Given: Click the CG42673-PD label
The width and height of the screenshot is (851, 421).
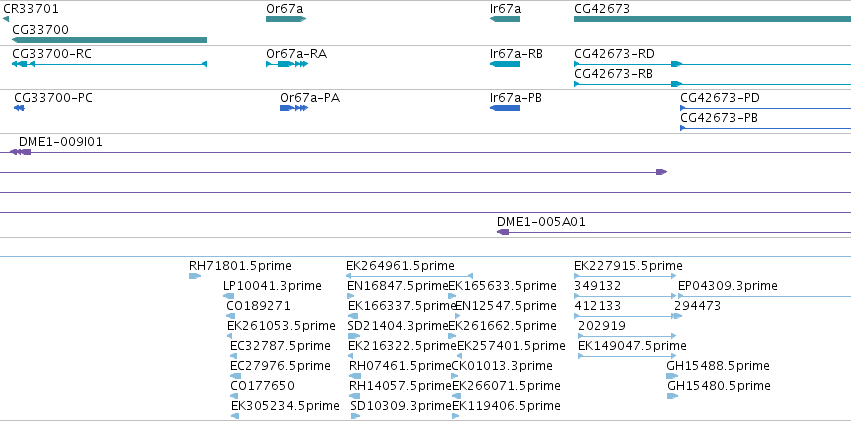Looking at the screenshot, I should pos(720,98).
